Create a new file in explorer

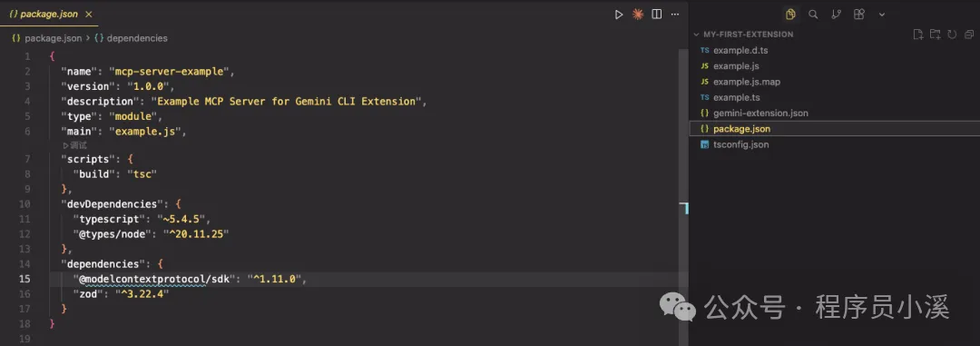point(918,35)
